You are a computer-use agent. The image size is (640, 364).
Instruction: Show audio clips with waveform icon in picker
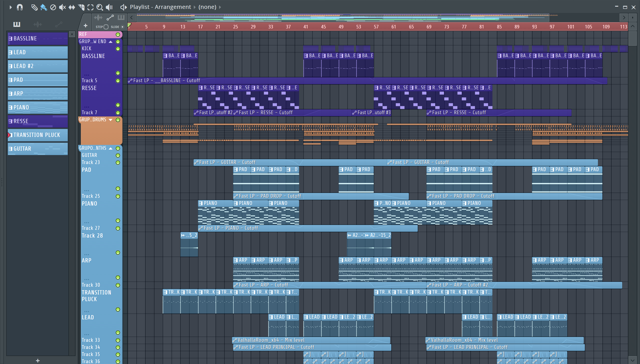pyautogui.click(x=38, y=24)
